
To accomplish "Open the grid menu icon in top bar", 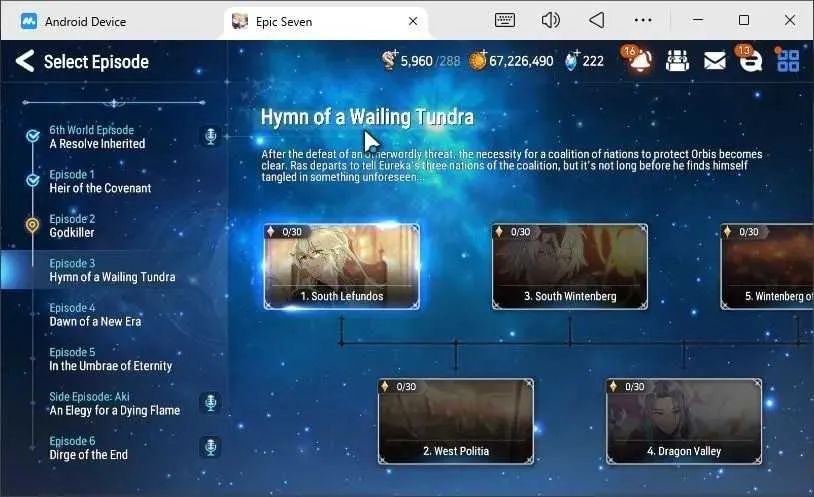I will pyautogui.click(x=788, y=60).
